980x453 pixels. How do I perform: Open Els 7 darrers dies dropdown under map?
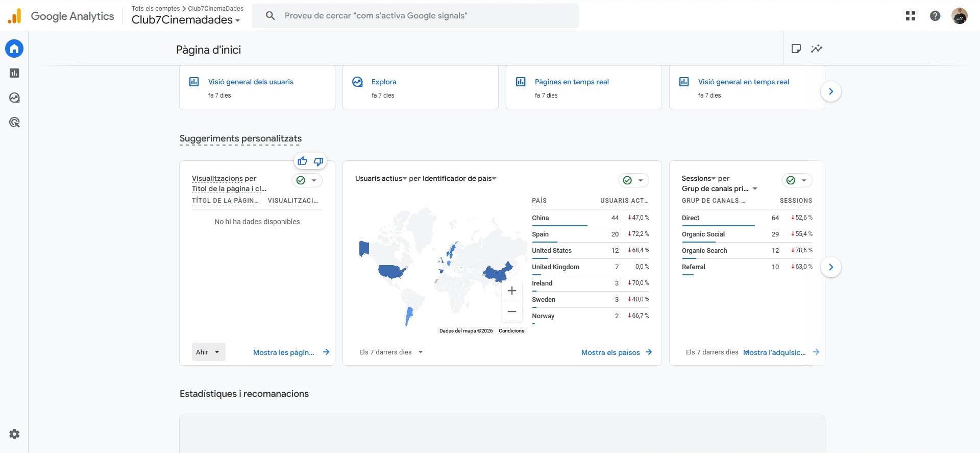pyautogui.click(x=391, y=352)
